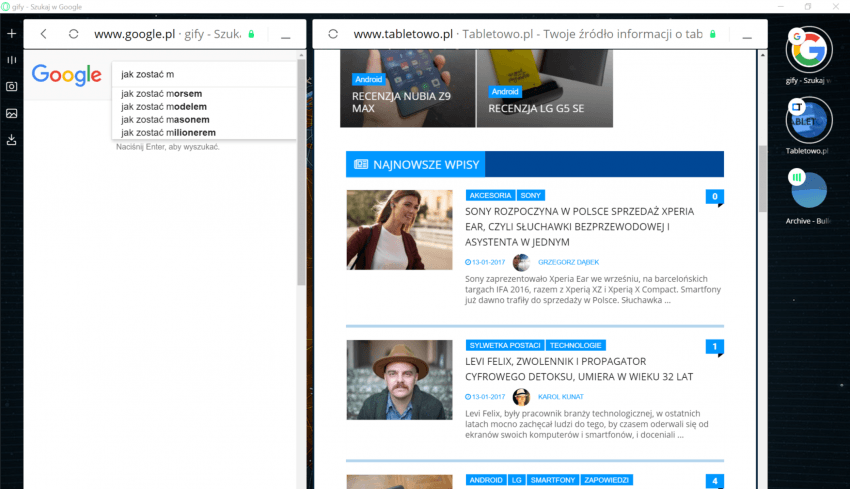This screenshot has width=850, height=489.
Task: Click the TECHNOLOGIE category tag
Action: pyautogui.click(x=576, y=345)
